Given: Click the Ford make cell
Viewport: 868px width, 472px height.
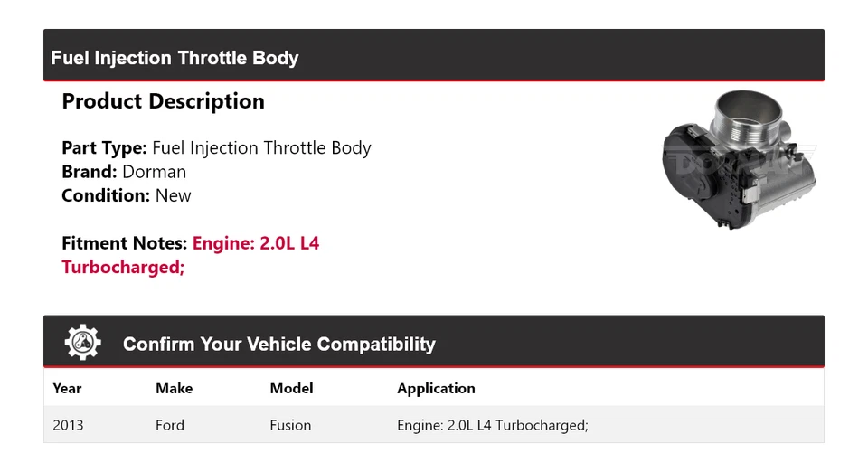Looking at the screenshot, I should tap(170, 425).
